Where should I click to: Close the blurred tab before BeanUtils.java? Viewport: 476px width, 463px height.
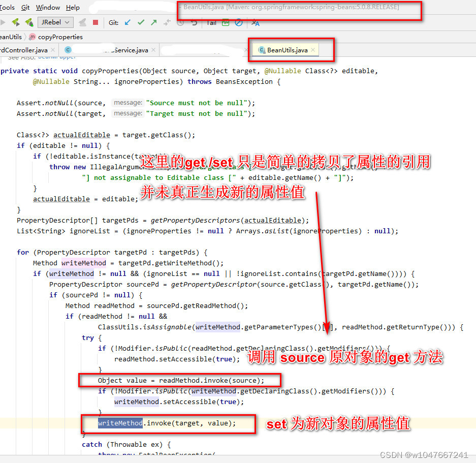(x=246, y=49)
